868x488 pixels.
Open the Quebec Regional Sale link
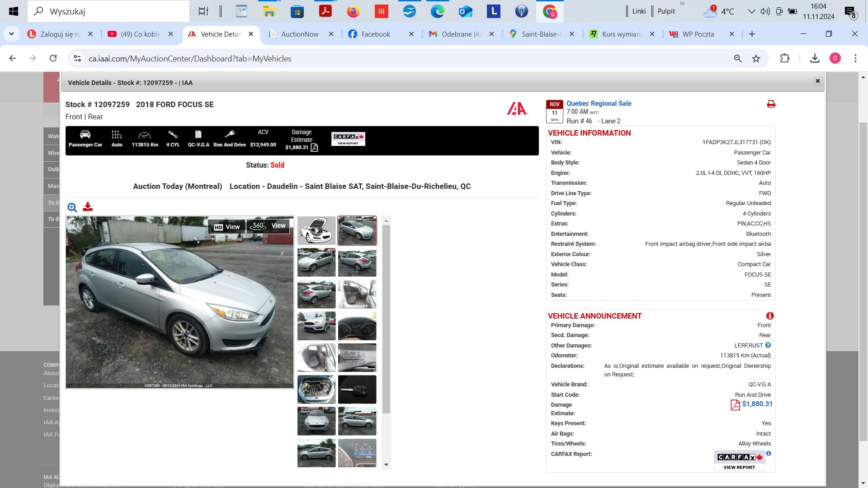click(x=599, y=103)
